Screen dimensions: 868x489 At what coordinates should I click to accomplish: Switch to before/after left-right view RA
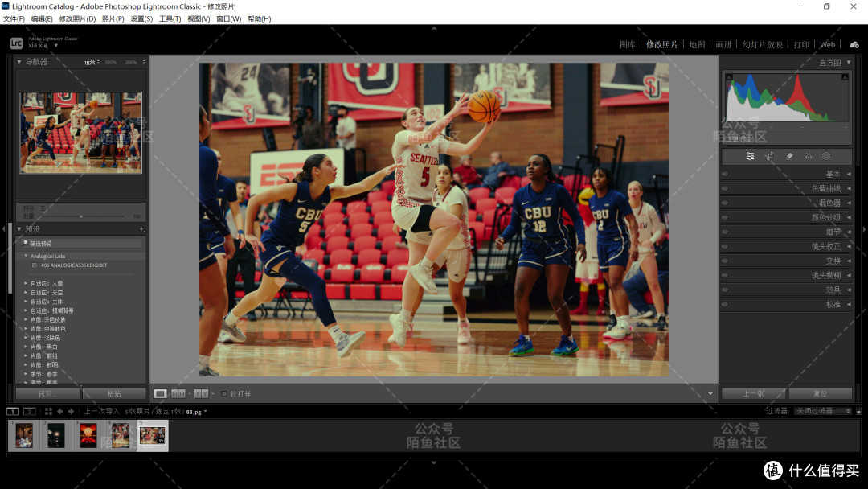(x=178, y=394)
